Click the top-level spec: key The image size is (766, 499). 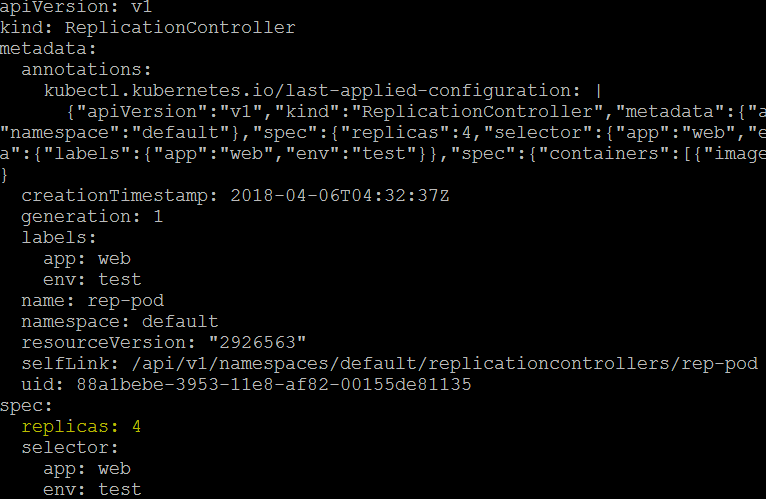pyautogui.click(x=26, y=406)
